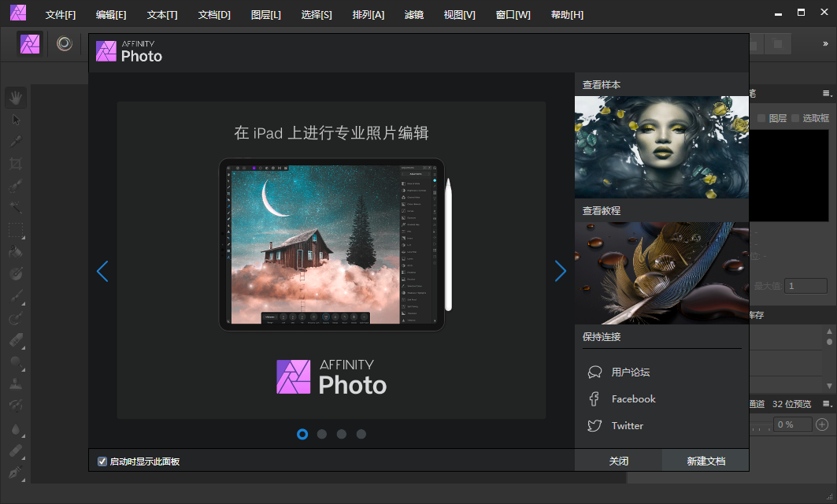Select the Crop tool
837x504 pixels.
(x=16, y=164)
